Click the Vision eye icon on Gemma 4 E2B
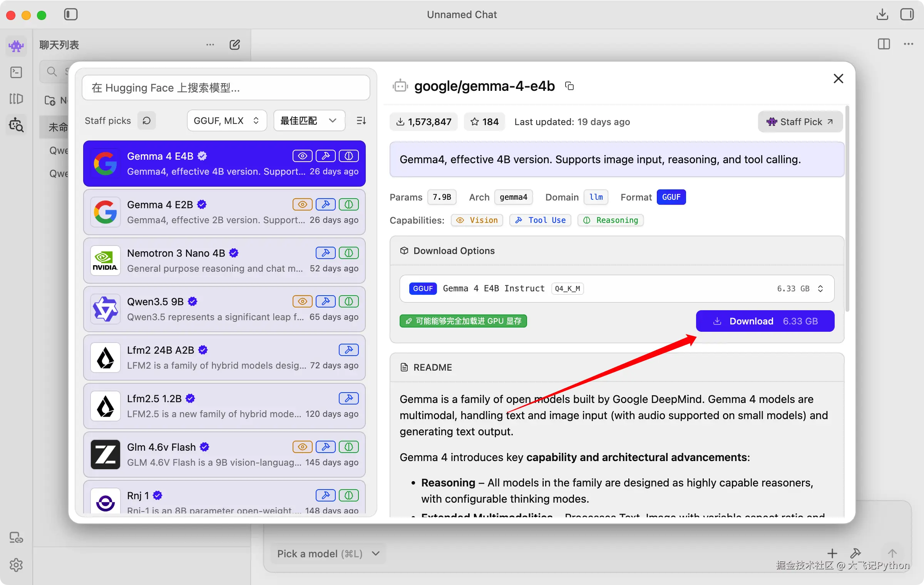Screen dimensions: 924x585 coord(302,204)
